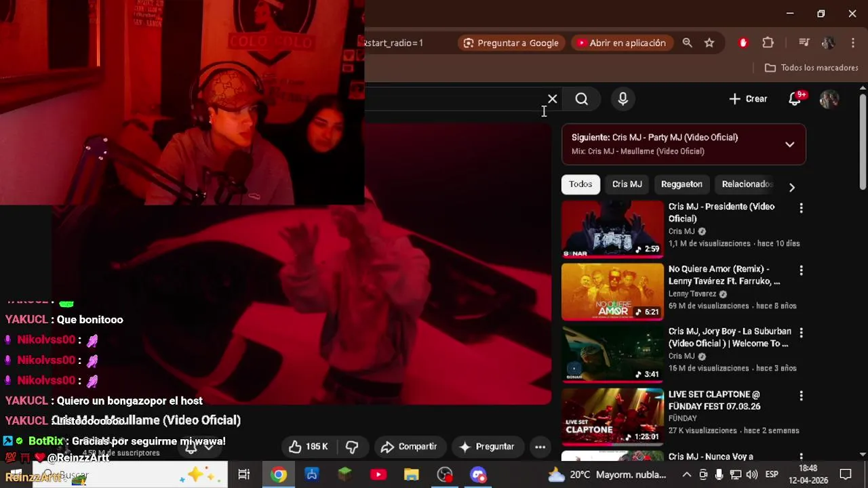This screenshot has width=868, height=488.
Task: Open the weather widget showing 20°C
Action: point(607,475)
